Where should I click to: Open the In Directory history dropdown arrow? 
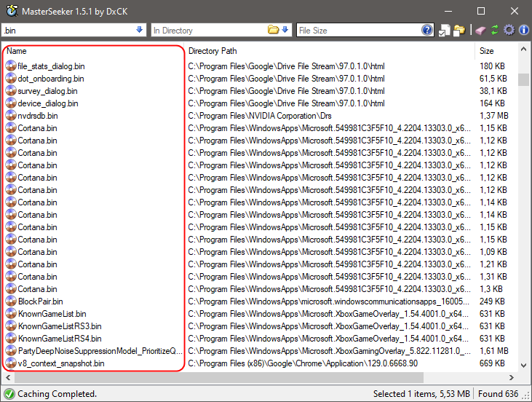(x=285, y=30)
